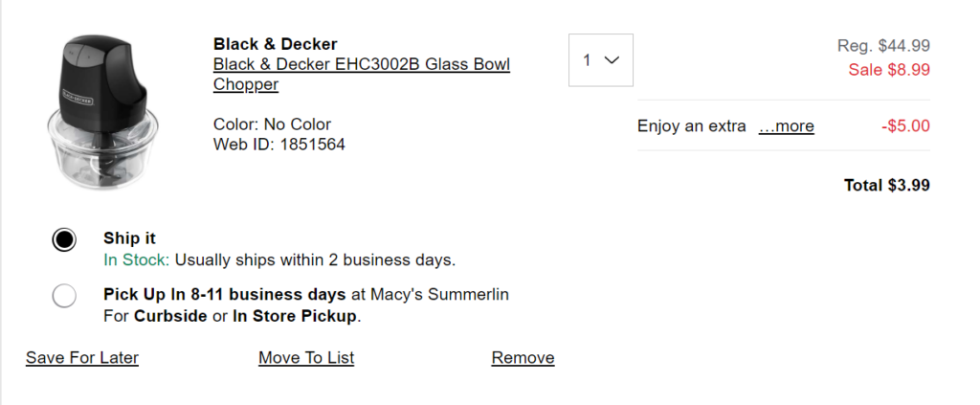Open the quantity dropdown showing 1

point(601,60)
